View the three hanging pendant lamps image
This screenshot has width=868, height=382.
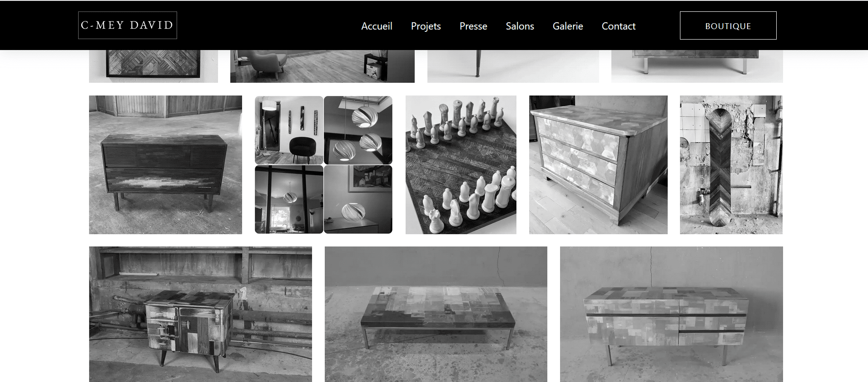coord(358,130)
